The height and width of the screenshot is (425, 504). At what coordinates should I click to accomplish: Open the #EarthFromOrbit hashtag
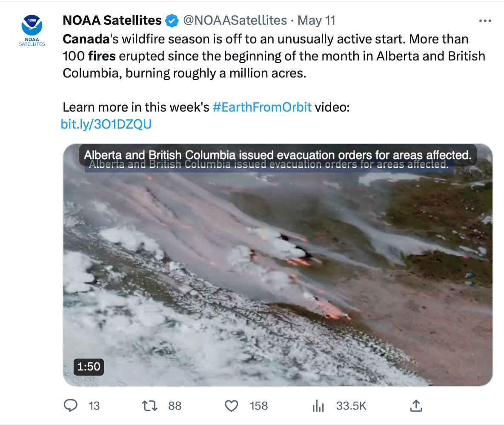click(x=262, y=107)
